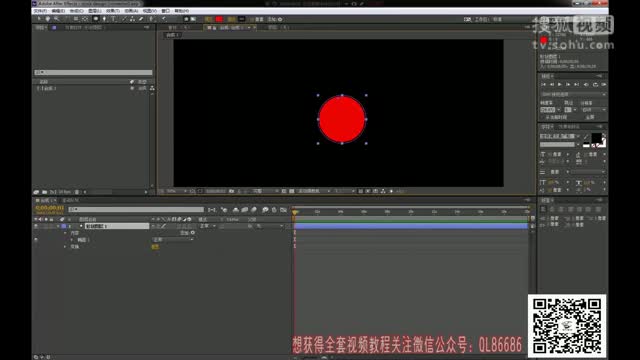Click the Play button in Preview panel
The width and height of the screenshot is (640, 360).
tap(560, 84)
